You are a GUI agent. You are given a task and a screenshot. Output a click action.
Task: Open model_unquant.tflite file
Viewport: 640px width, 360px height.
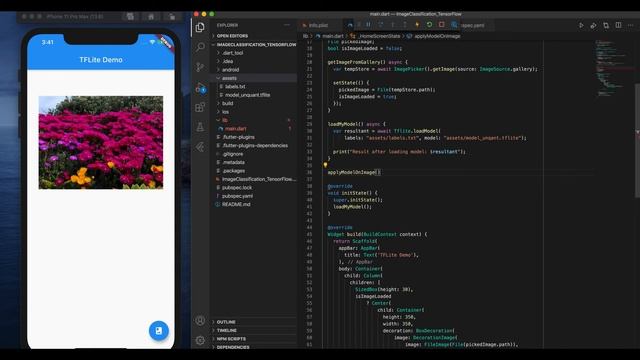click(x=253, y=95)
